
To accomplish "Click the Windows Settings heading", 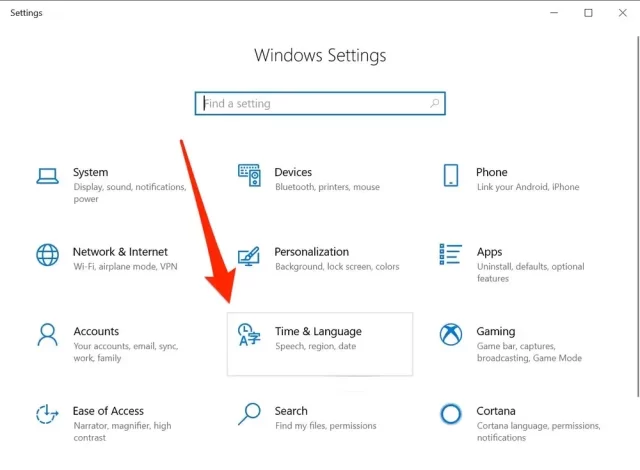I will coord(320,55).
